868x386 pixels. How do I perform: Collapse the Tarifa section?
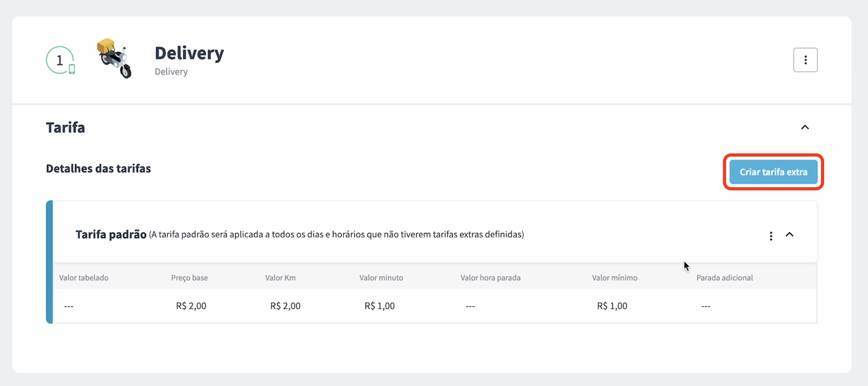tap(805, 127)
